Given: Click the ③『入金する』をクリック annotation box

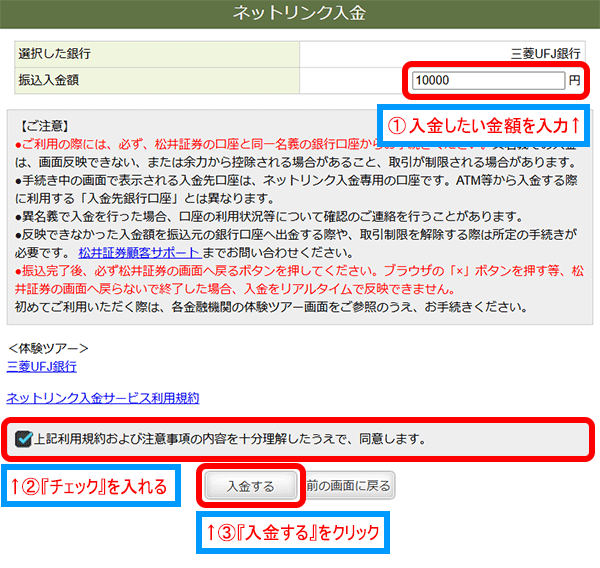Looking at the screenshot, I should [295, 531].
